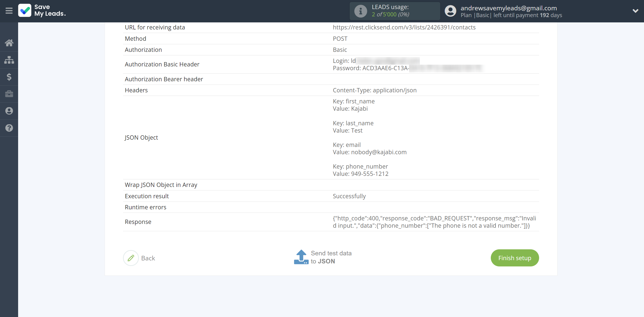Open the connections sitemap sidebar icon
The height and width of the screenshot is (317, 644).
tap(9, 60)
